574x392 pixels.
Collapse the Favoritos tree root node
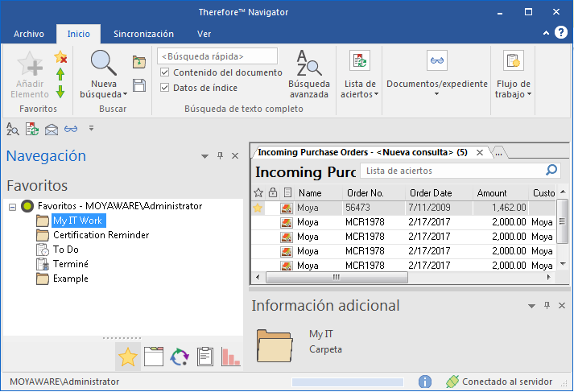click(x=12, y=207)
